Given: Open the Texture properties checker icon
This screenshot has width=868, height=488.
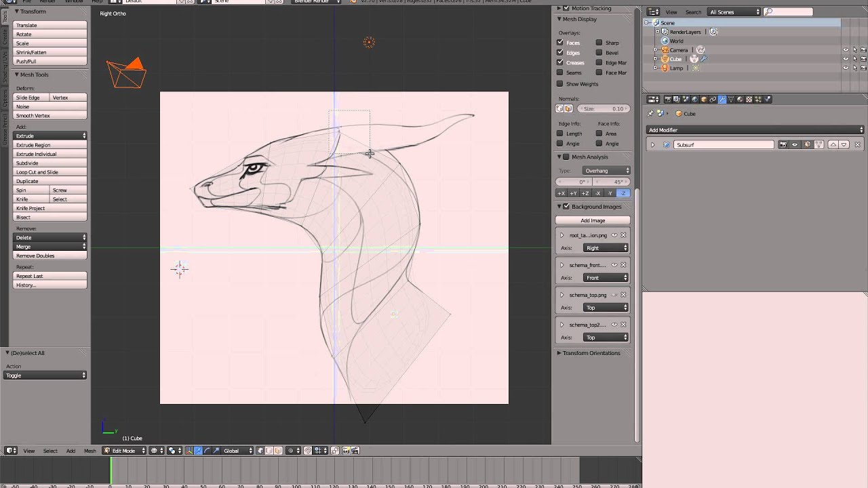Looking at the screenshot, I should tap(749, 99).
